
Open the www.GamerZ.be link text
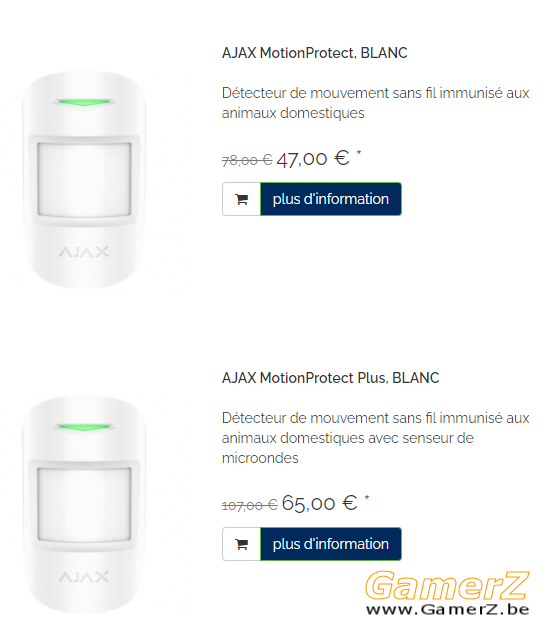[x=448, y=609]
